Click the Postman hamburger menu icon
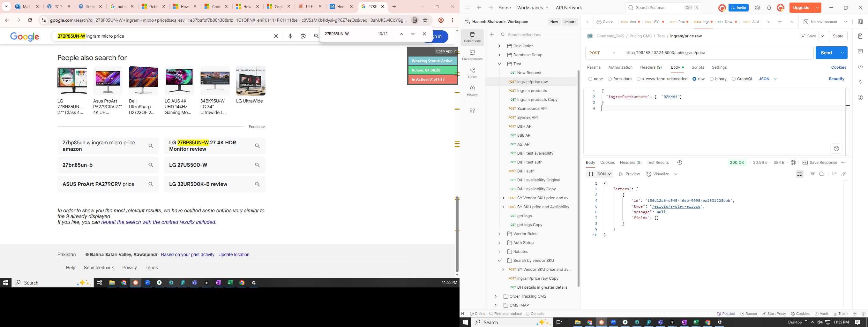This screenshot has width=868, height=327. (x=467, y=8)
